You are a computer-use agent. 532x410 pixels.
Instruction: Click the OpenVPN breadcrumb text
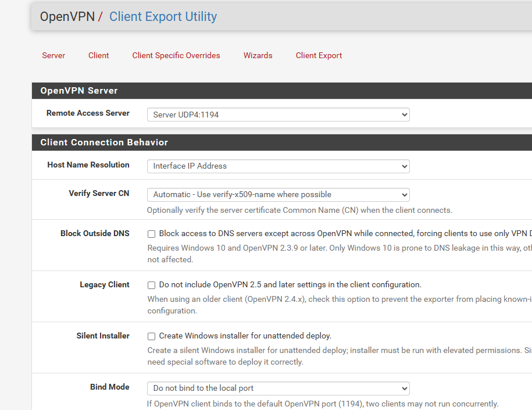(x=67, y=16)
